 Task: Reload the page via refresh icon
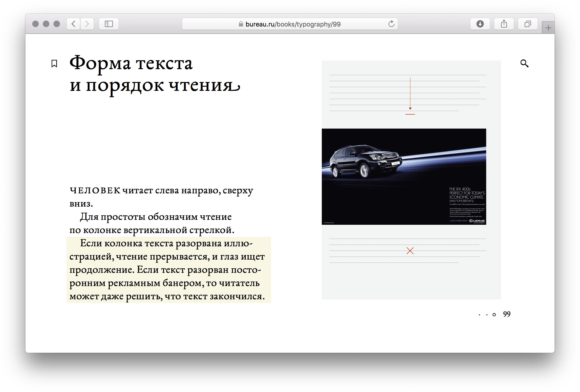[x=391, y=24]
